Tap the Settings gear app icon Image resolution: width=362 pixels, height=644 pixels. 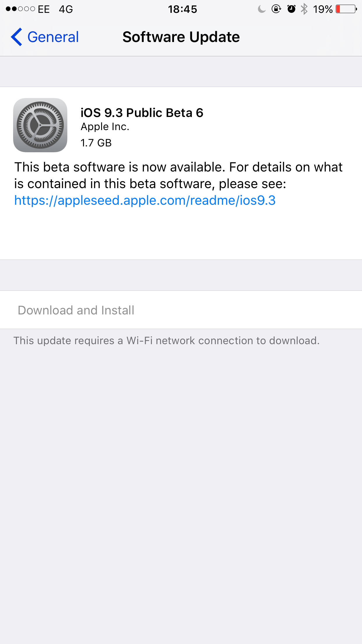(x=40, y=125)
